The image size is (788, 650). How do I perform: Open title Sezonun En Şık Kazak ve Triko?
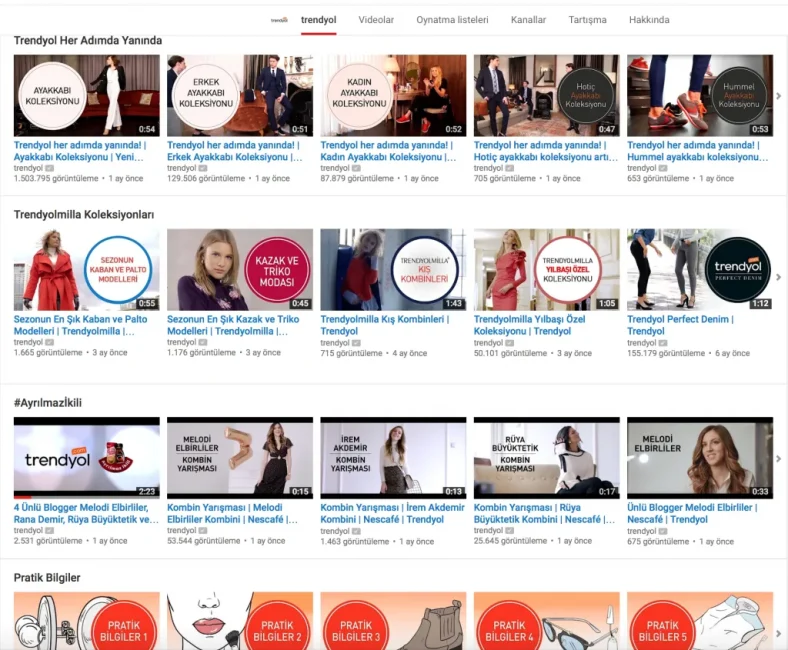coord(233,325)
